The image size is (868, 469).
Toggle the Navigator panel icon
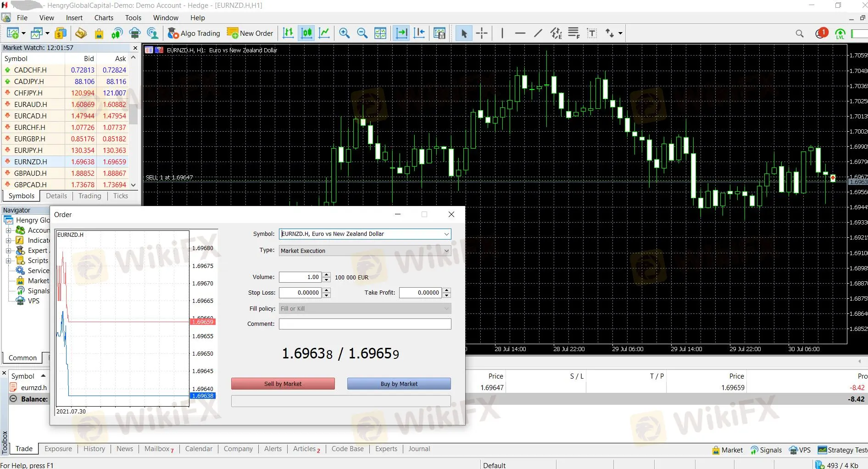81,33
